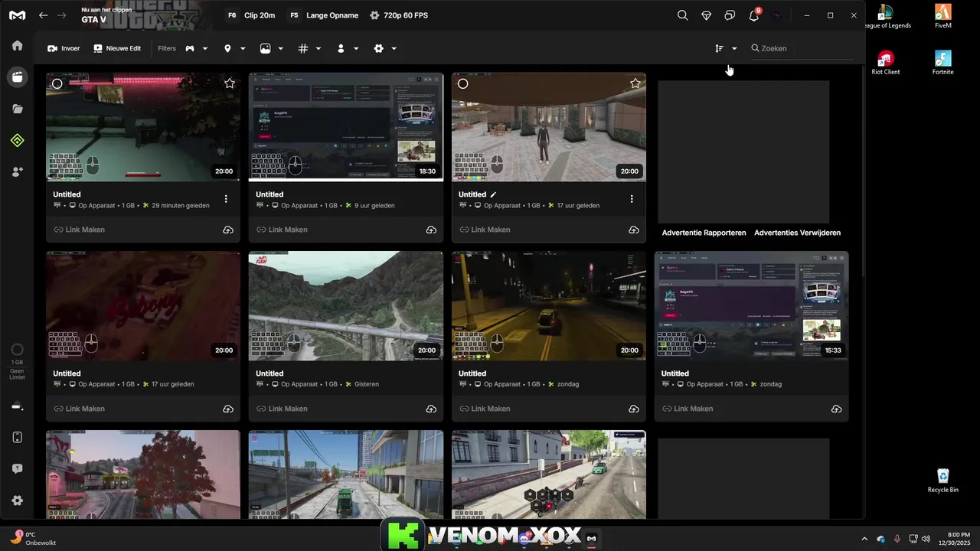Show hidden icons in system tray
The height and width of the screenshot is (551, 980).
tap(864, 539)
